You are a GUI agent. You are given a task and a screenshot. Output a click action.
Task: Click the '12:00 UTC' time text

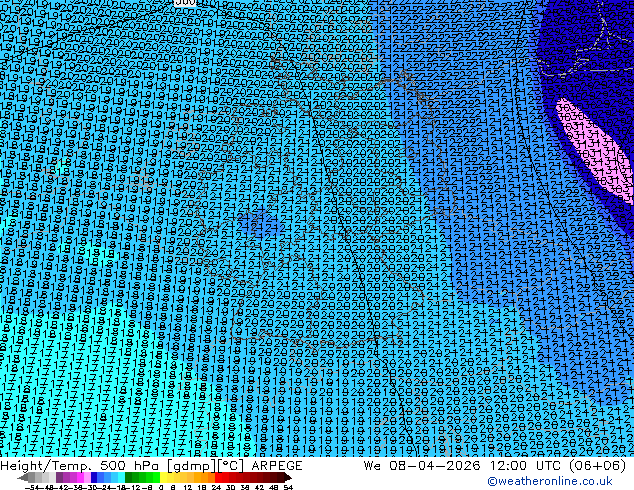pyautogui.click(x=526, y=465)
